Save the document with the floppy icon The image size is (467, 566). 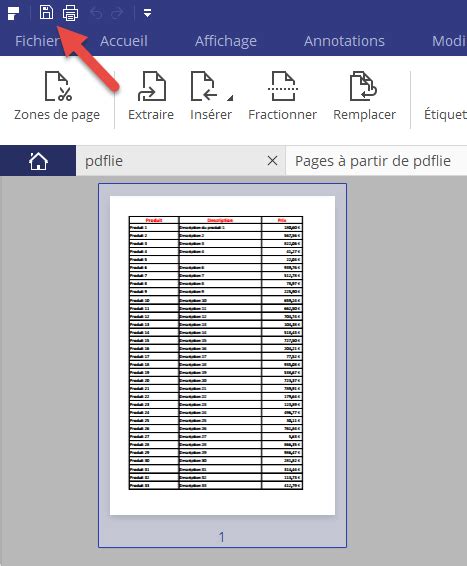(46, 12)
